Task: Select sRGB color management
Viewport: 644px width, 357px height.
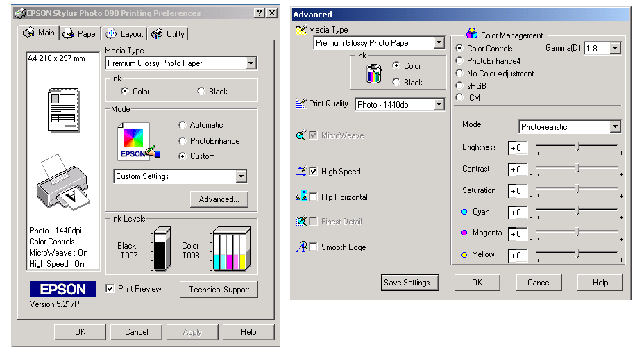Action: [x=459, y=85]
